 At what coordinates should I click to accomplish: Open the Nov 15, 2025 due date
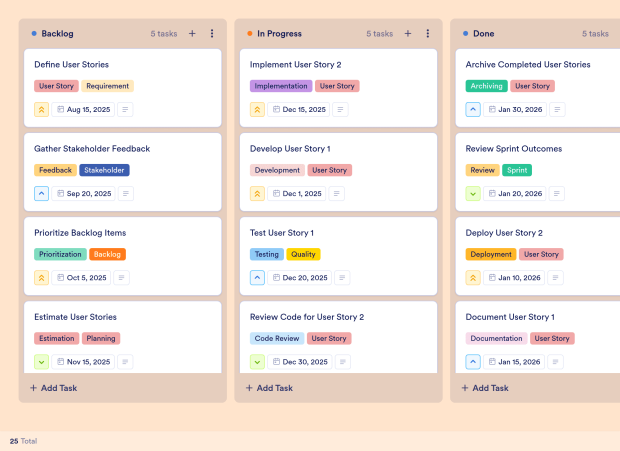83,362
